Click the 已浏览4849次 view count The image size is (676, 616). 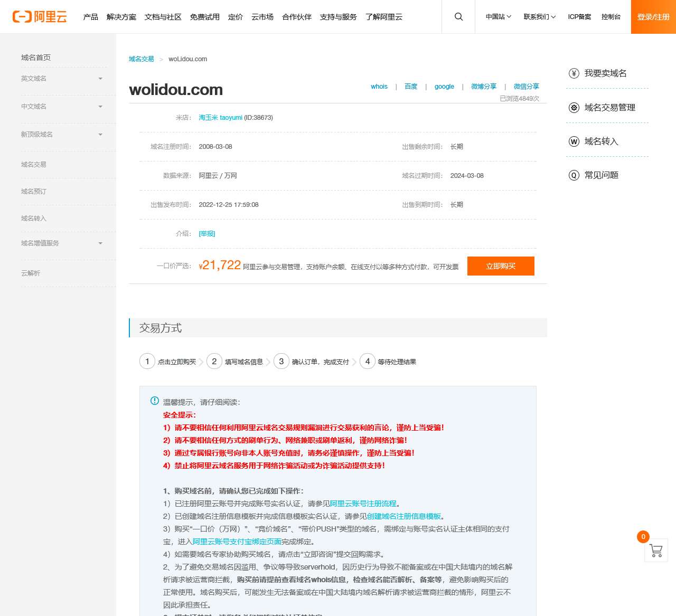tap(520, 99)
